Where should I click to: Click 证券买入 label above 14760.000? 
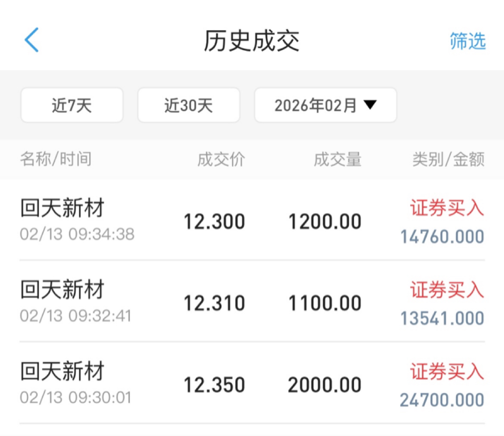(447, 209)
